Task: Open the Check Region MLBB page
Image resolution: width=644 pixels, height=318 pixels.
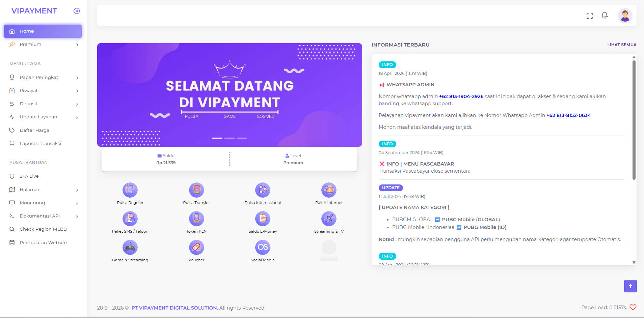Action: (x=43, y=229)
